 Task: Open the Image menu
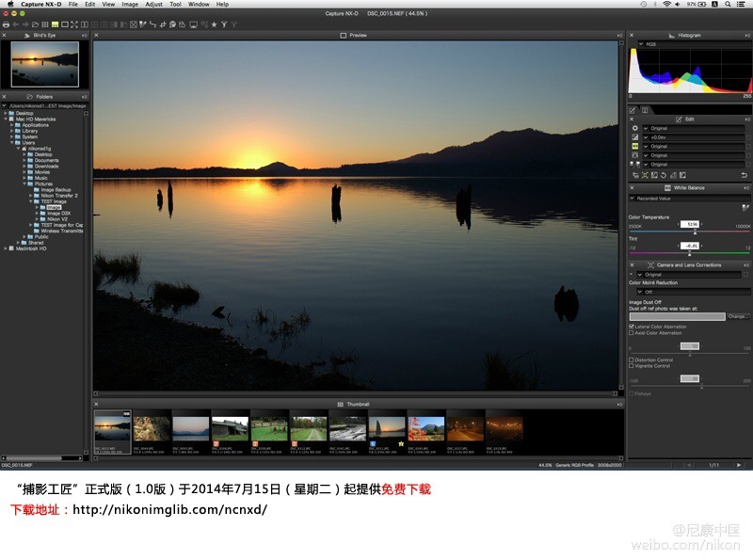coord(130,4)
